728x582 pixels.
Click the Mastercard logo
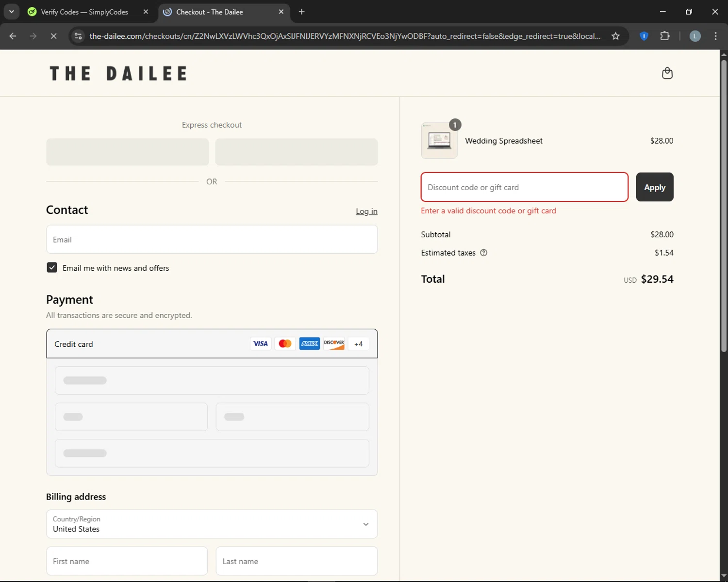[x=285, y=343]
